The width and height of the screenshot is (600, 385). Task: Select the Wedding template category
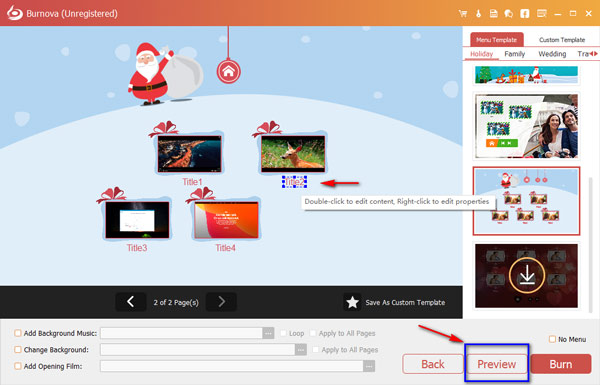[x=552, y=54]
